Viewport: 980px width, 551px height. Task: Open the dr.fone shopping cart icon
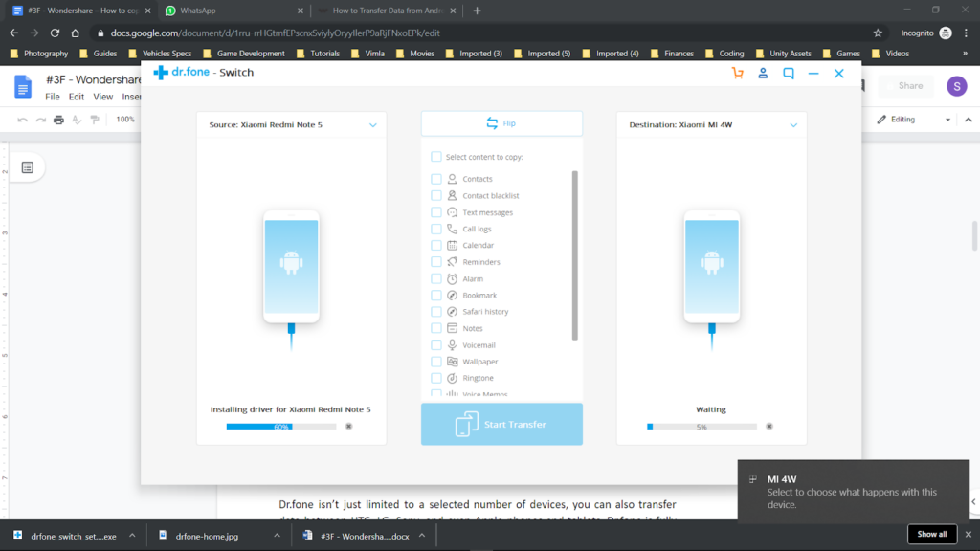pyautogui.click(x=738, y=73)
